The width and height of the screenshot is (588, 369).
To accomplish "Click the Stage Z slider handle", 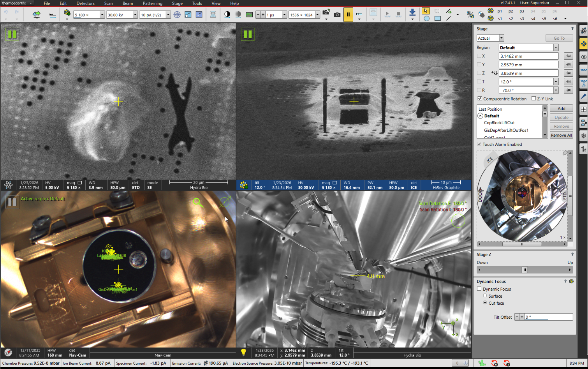I will pyautogui.click(x=525, y=270).
